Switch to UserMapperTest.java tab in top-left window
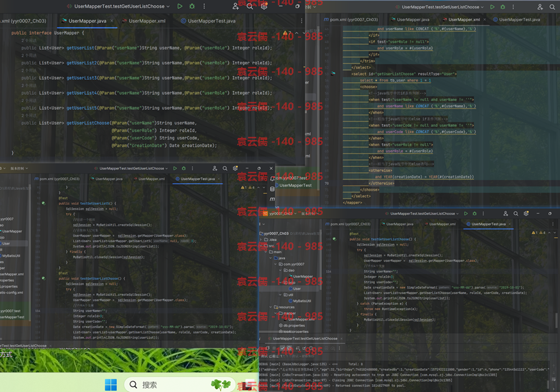560x392 pixels. coord(208,21)
